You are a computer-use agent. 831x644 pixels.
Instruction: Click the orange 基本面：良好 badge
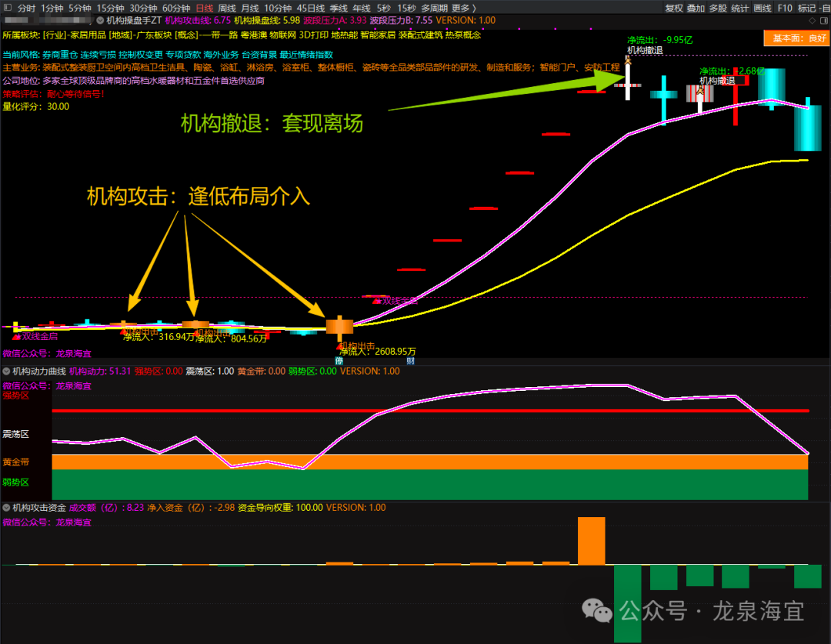click(x=796, y=38)
